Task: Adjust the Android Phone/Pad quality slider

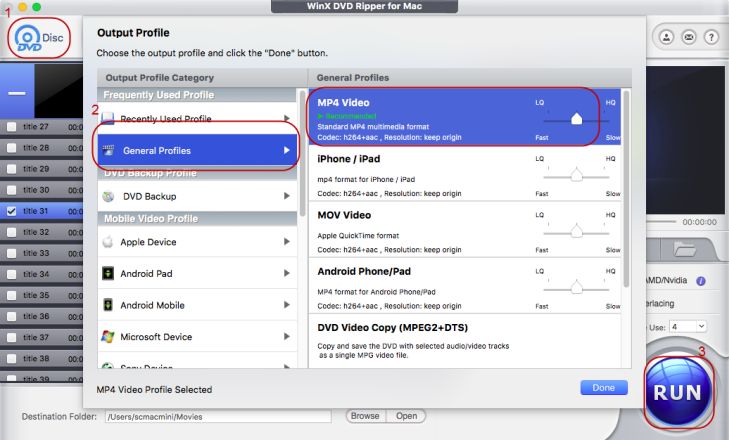Action: point(576,287)
